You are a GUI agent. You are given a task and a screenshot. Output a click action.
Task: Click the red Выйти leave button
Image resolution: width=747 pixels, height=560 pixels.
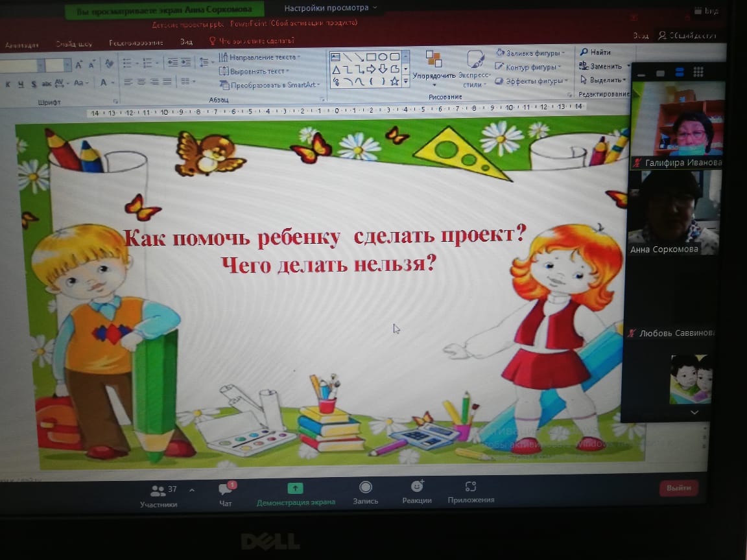coord(678,488)
